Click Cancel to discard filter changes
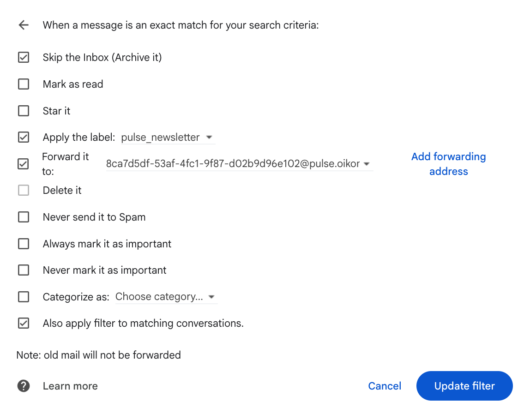530x420 pixels. pyautogui.click(x=385, y=386)
